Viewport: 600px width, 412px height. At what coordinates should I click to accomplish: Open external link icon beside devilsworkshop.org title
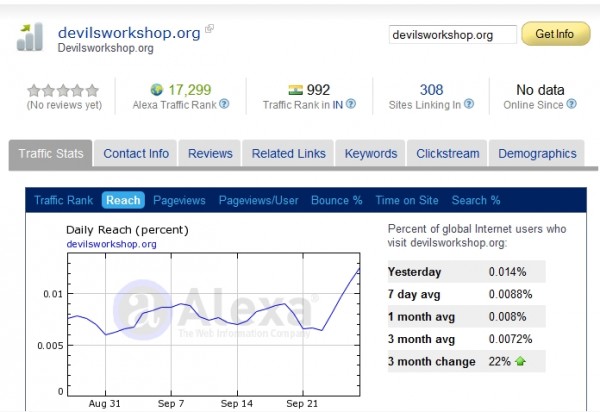[209, 29]
